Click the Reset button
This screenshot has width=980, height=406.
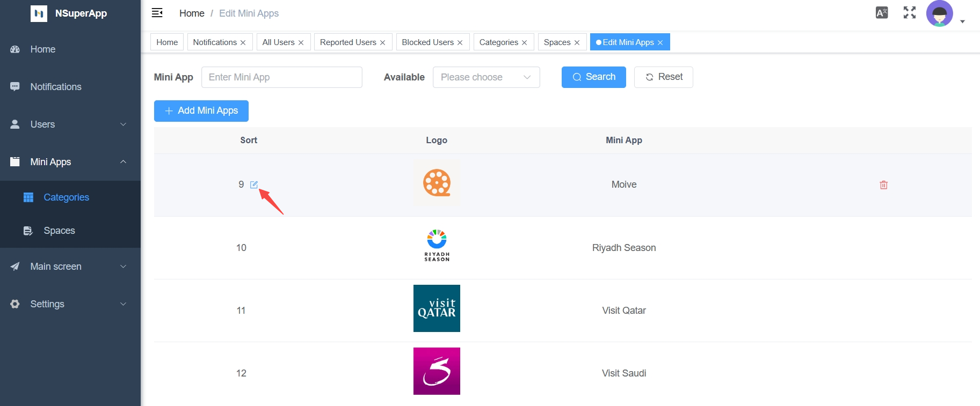[663, 77]
